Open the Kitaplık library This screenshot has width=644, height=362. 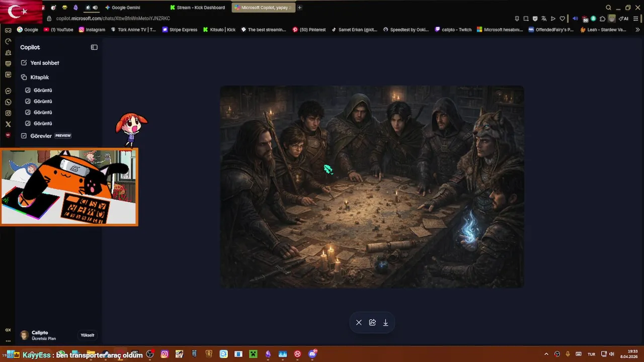pyautogui.click(x=35, y=77)
